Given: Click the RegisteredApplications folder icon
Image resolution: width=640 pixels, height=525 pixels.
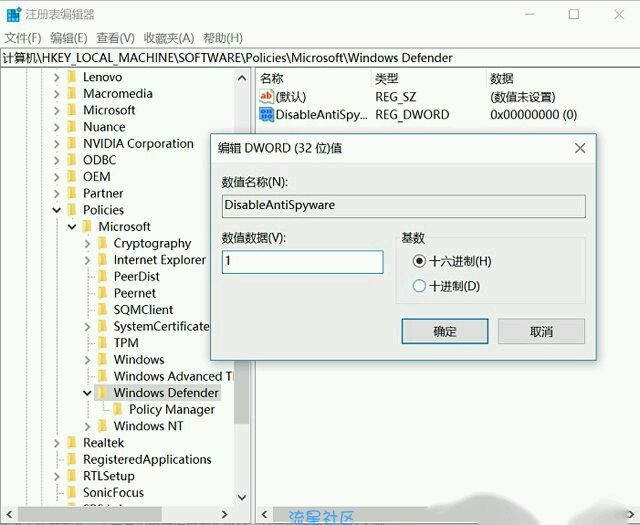Looking at the screenshot, I should click(x=72, y=460).
